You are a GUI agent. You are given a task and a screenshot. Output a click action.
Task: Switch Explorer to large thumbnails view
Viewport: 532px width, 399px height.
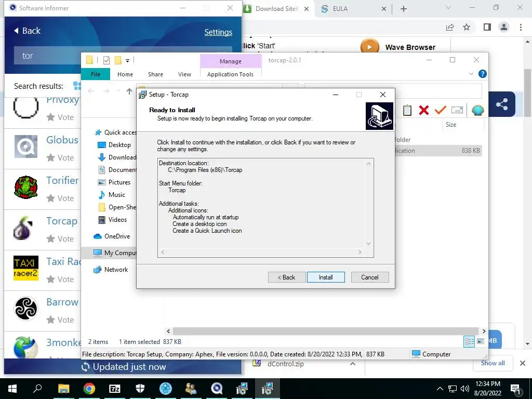pyautogui.click(x=481, y=341)
